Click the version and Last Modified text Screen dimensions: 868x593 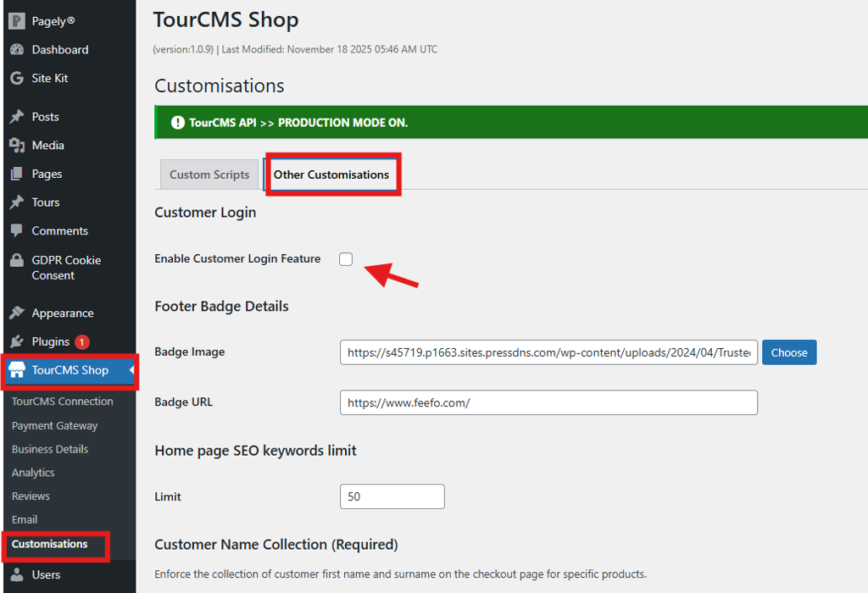click(x=295, y=49)
